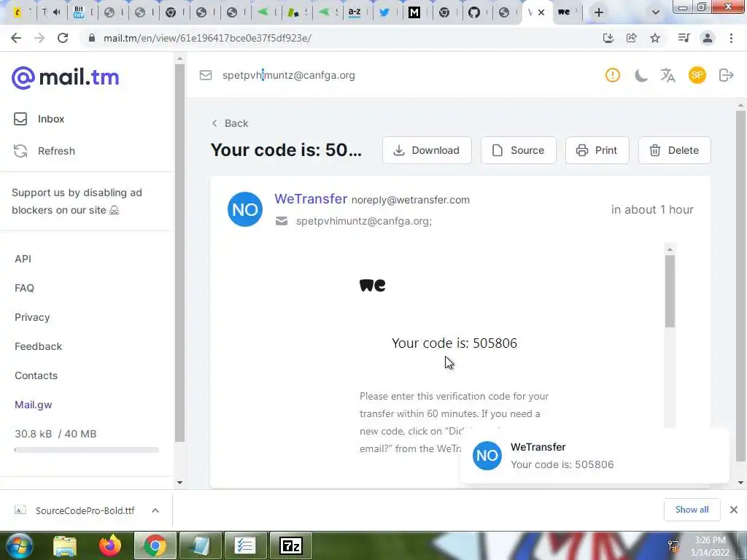The image size is (747, 560).
Task: Open the Chrome three-dot menu
Action: 731,38
